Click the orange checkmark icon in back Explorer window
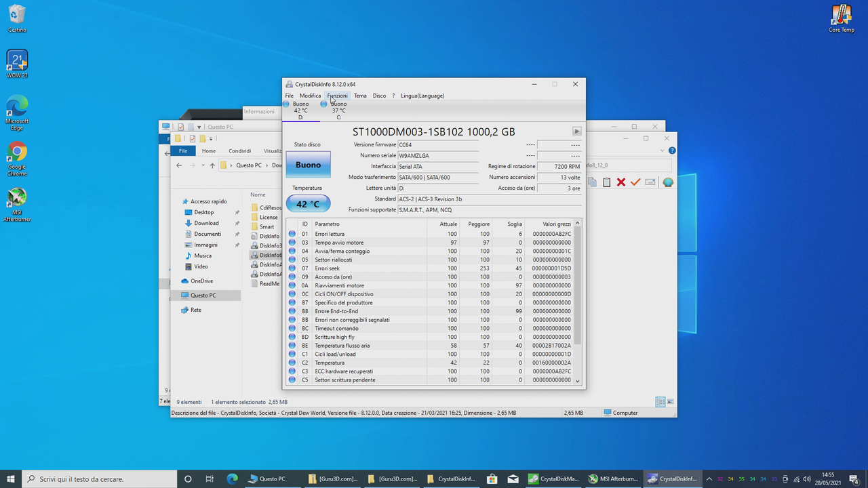 (635, 182)
